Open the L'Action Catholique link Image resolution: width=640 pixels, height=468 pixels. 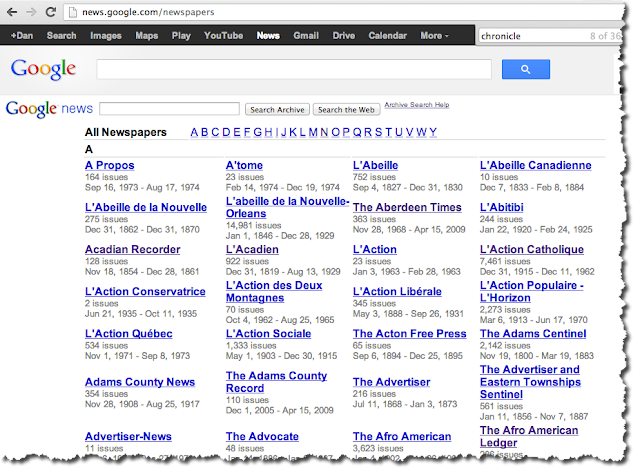[532, 249]
